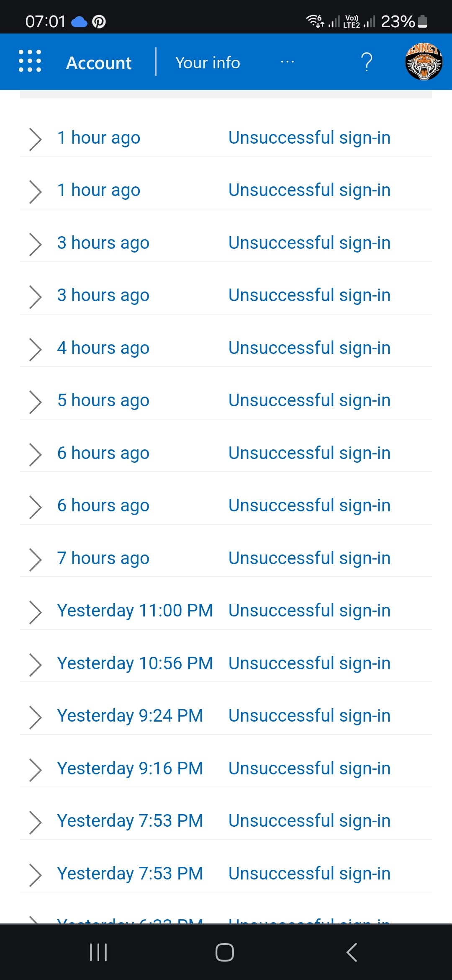The image size is (452, 980).
Task: Expand the 4 hours ago entry chevron
Action: (x=35, y=349)
